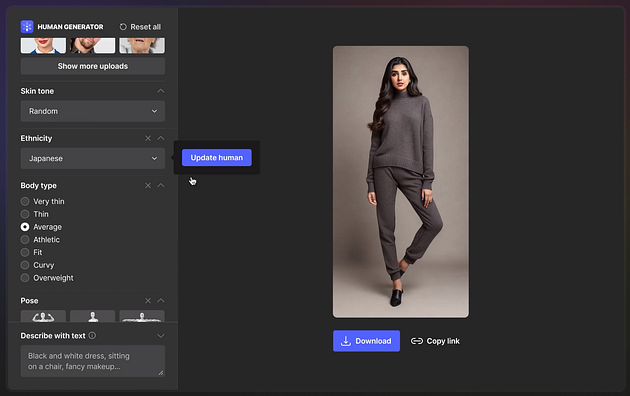
Task: Click into the describe text input field
Action: [93, 361]
